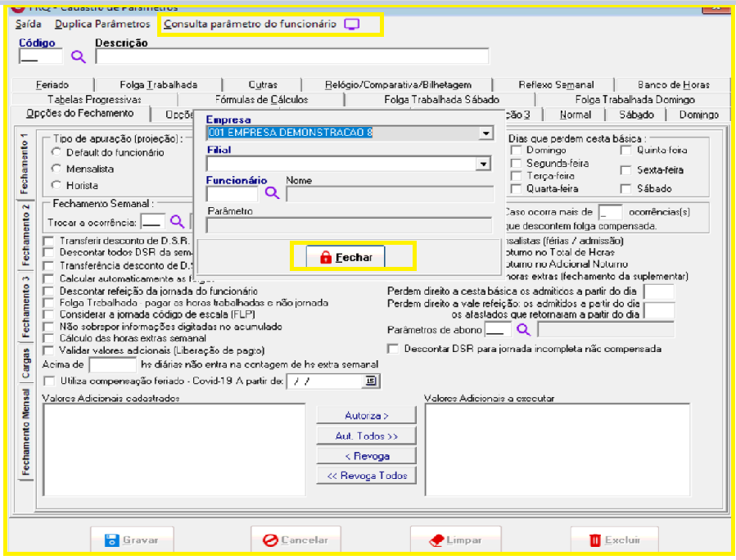Click the Fechar button
Viewport: 736px width, 560px height.
point(346,257)
